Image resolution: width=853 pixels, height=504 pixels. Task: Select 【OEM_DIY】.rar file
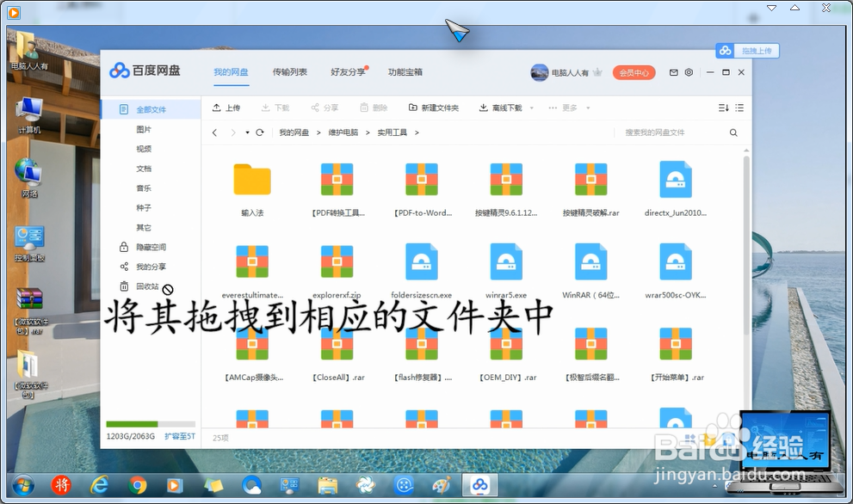point(506,344)
